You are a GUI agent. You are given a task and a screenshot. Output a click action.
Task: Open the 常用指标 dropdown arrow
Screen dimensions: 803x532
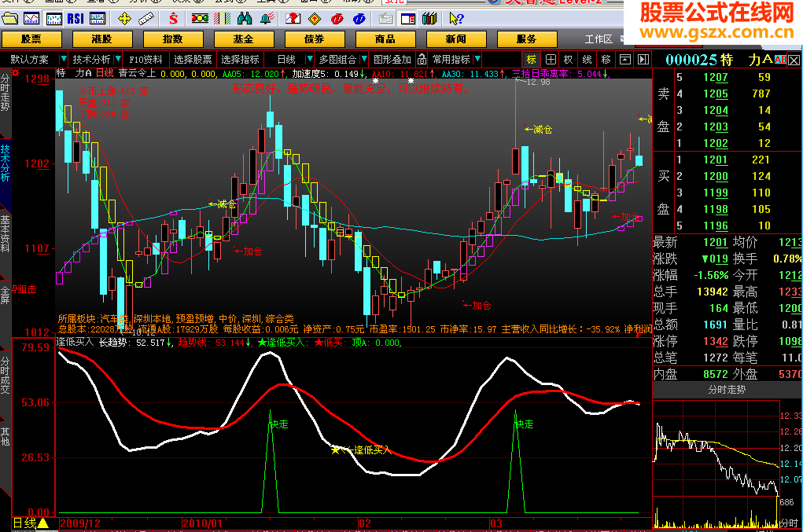pyautogui.click(x=478, y=60)
